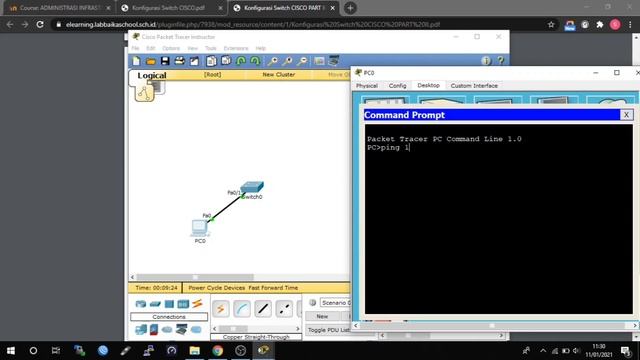
Task: Bookmark this page with the star icon
Action: click(x=551, y=24)
